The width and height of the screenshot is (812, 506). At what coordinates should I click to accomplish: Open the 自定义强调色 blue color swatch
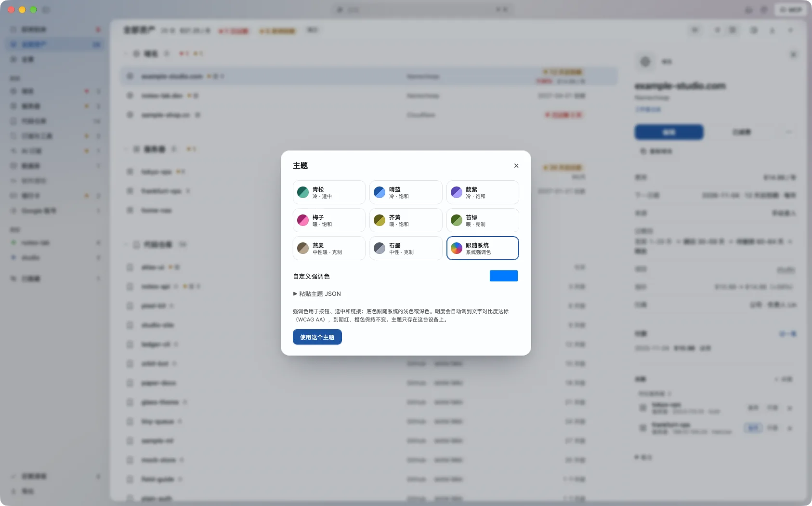(x=503, y=276)
